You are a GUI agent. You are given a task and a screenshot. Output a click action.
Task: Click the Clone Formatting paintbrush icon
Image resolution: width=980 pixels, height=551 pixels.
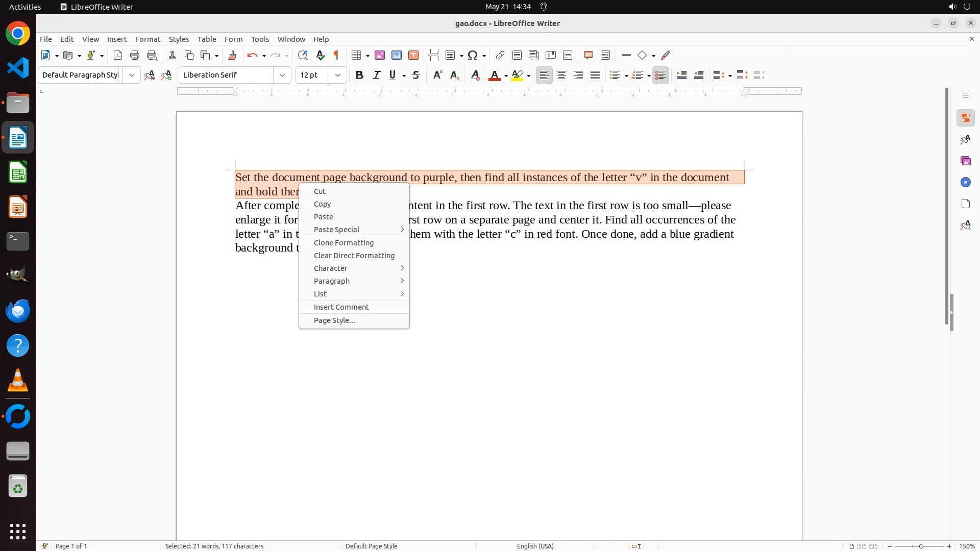(x=232, y=55)
